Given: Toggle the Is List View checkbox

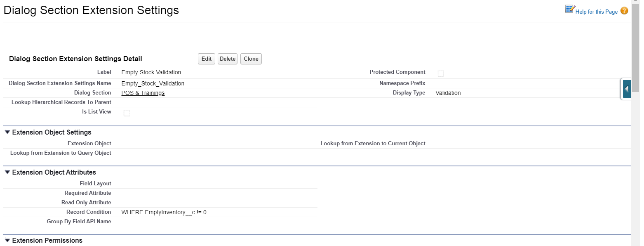Looking at the screenshot, I should (127, 113).
